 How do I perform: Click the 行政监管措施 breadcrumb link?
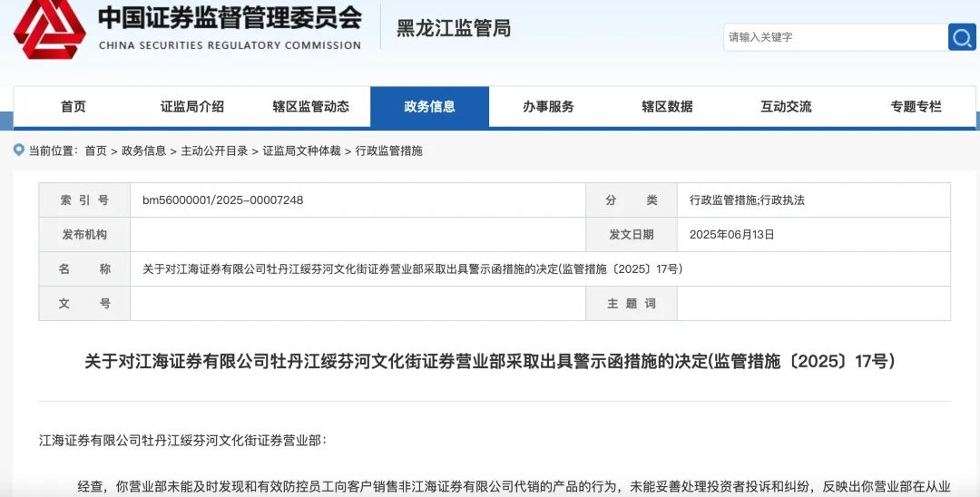[x=388, y=151]
